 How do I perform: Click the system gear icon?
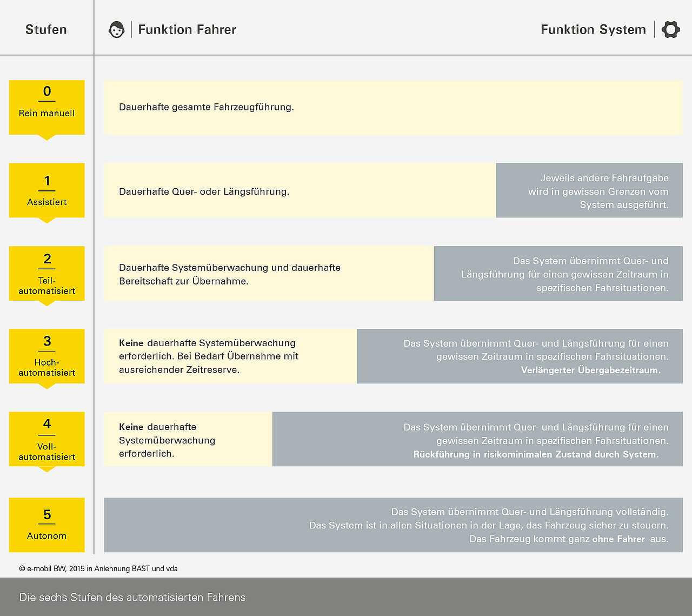pos(671,30)
